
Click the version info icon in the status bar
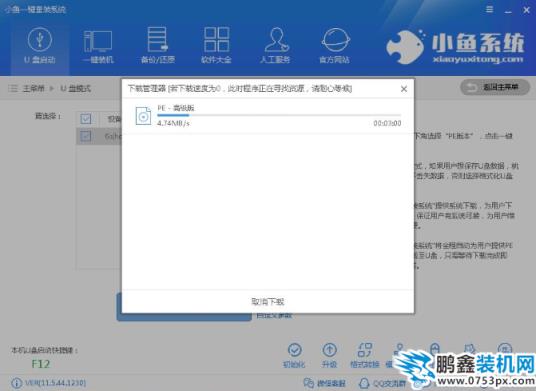16,383
